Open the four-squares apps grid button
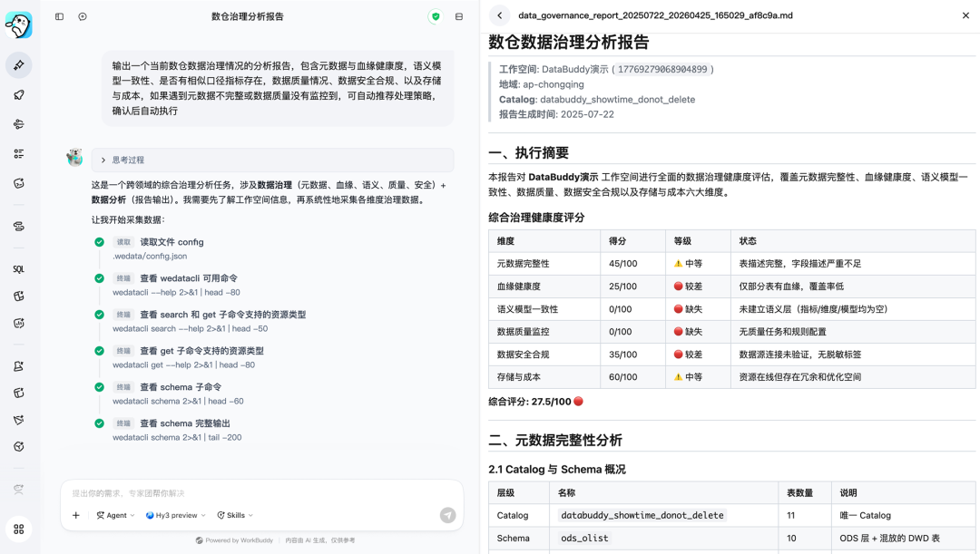Viewport: 980px width, 554px height. pyautogui.click(x=19, y=529)
